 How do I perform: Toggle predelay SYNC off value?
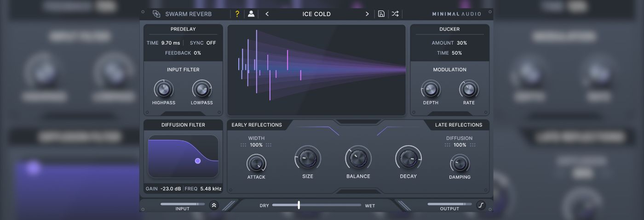pos(211,43)
